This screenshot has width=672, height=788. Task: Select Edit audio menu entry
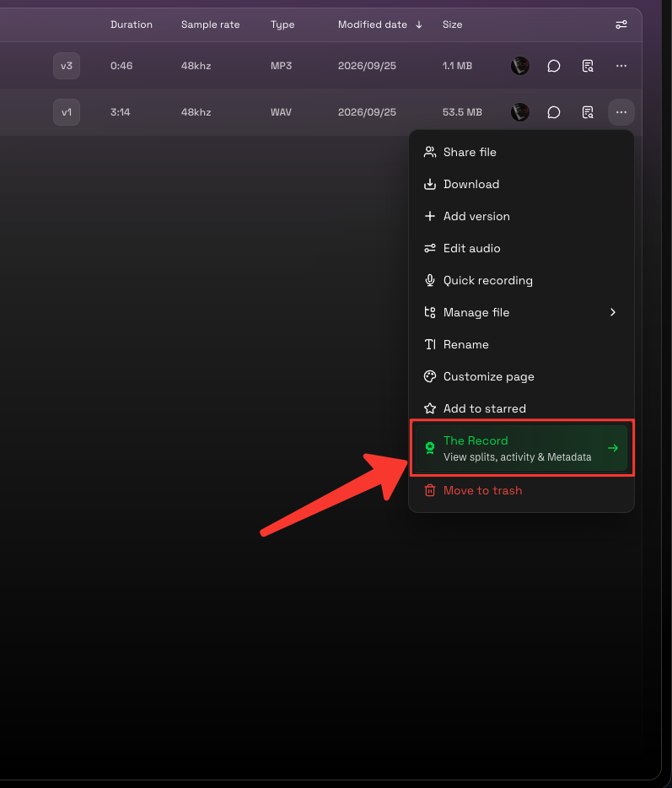(521, 248)
